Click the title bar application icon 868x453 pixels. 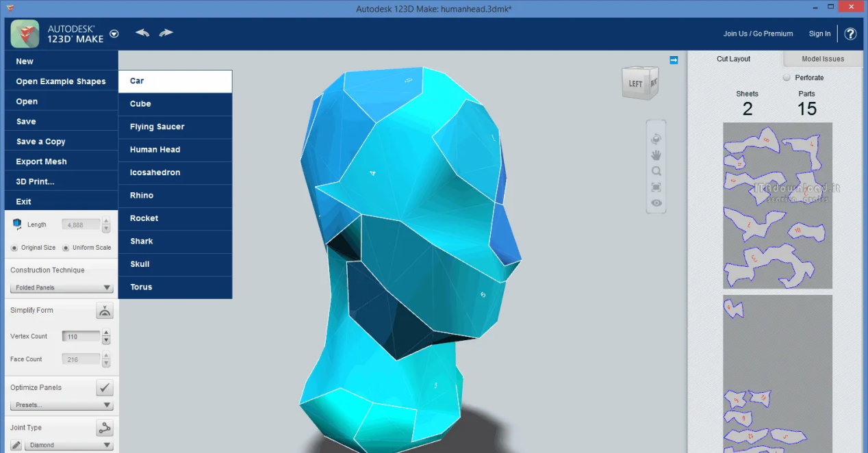coord(11,8)
